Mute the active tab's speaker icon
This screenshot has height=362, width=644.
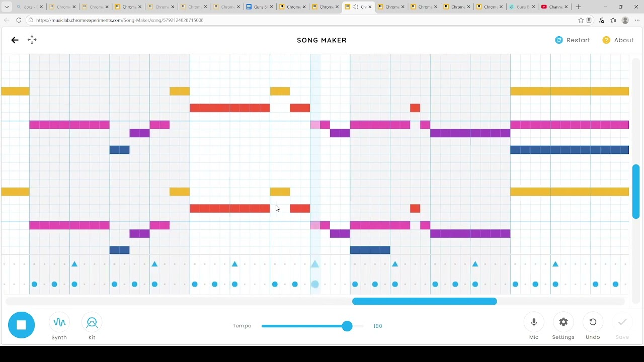pyautogui.click(x=356, y=7)
